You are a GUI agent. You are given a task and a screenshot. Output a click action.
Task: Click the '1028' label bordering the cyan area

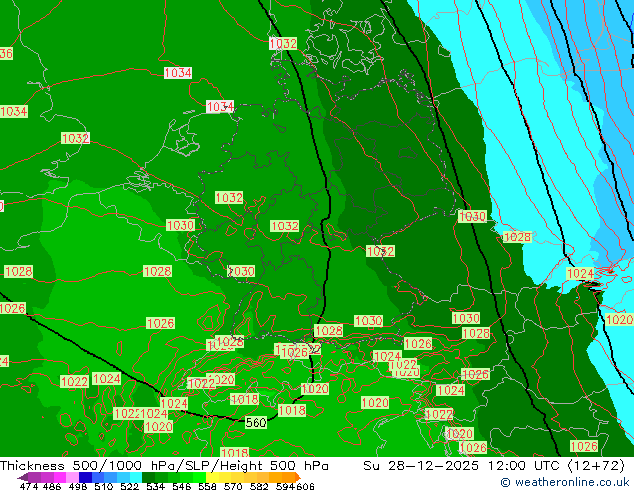(x=517, y=237)
